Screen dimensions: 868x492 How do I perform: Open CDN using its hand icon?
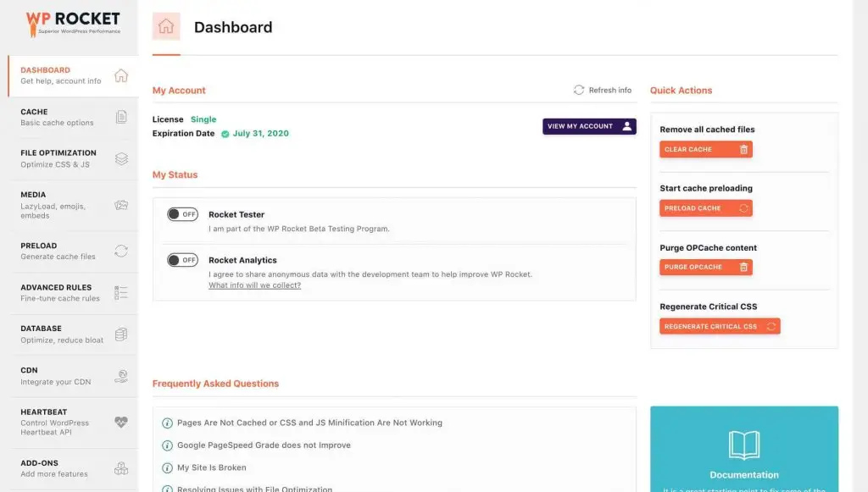coord(121,375)
